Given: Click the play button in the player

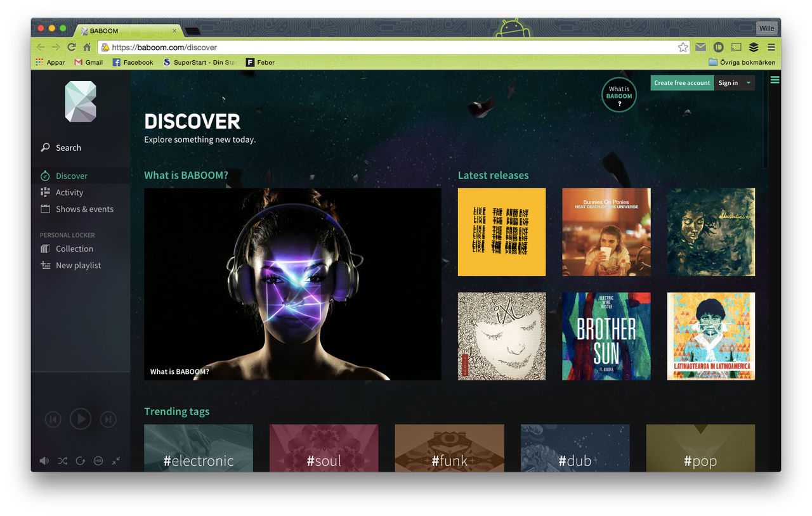Looking at the screenshot, I should click(x=81, y=419).
